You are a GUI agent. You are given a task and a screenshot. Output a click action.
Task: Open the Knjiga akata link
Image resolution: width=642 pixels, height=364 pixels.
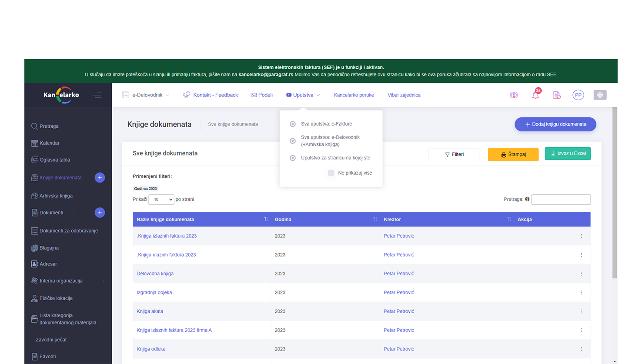(x=150, y=311)
